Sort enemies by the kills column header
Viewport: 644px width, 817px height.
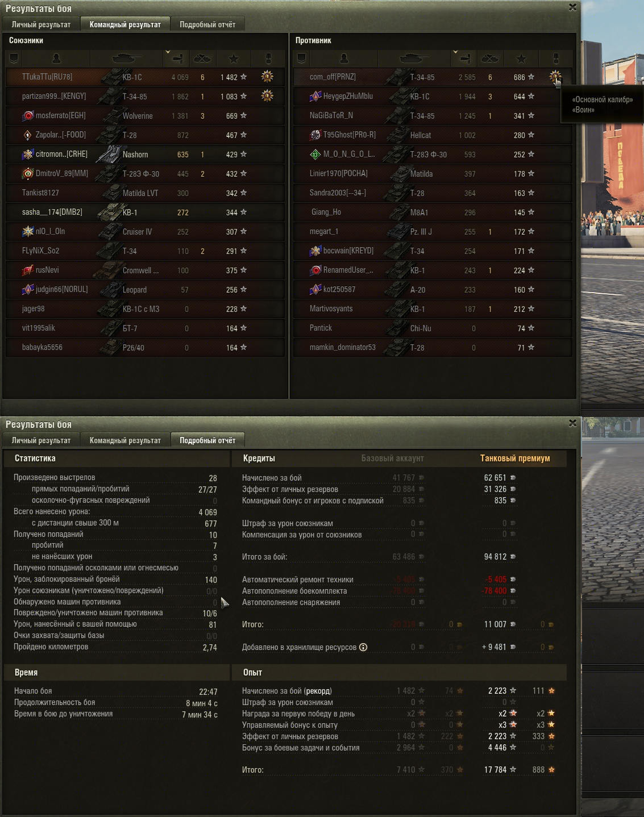point(490,59)
